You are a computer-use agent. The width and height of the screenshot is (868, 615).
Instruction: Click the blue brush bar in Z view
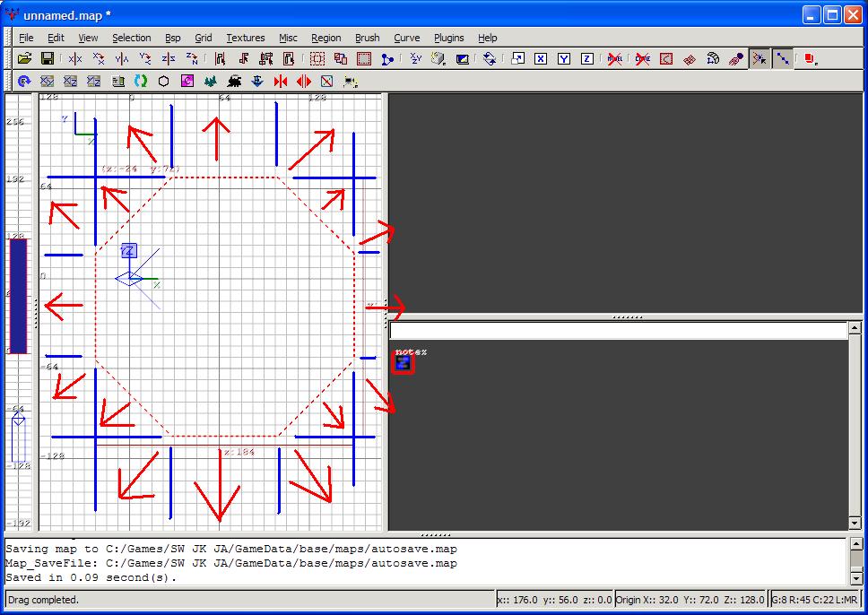pyautogui.click(x=18, y=296)
